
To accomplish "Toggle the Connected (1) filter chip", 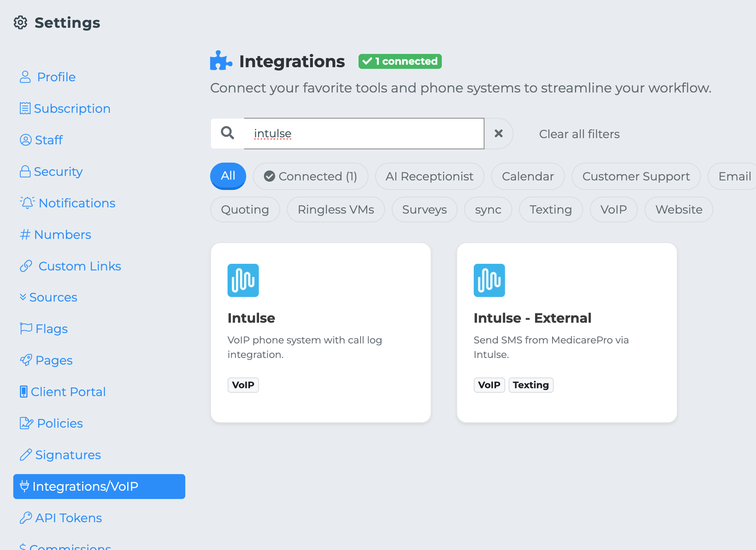I will point(310,176).
